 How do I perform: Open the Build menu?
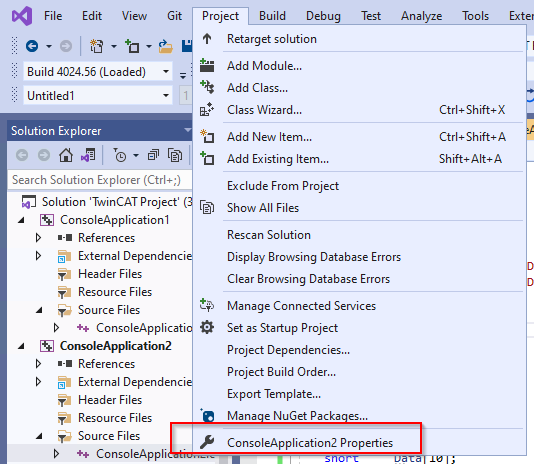(272, 16)
